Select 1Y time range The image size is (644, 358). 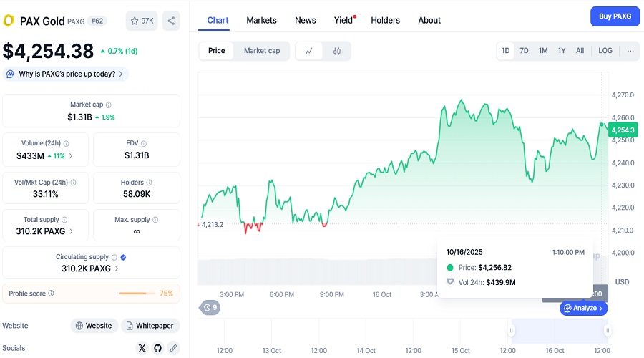562,51
